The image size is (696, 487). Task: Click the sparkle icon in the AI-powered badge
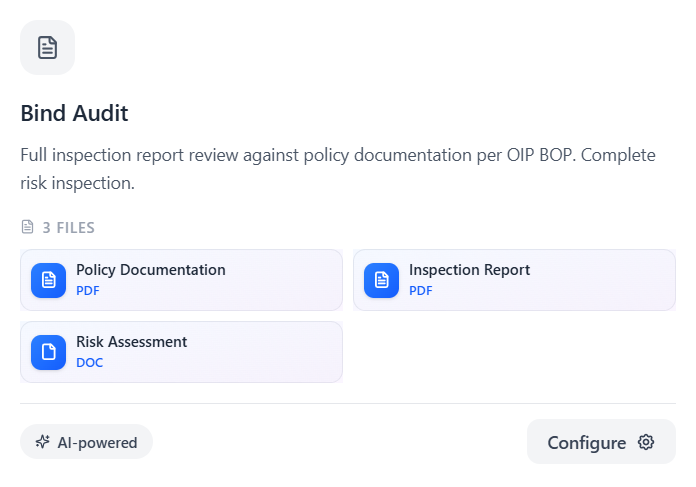click(x=42, y=442)
